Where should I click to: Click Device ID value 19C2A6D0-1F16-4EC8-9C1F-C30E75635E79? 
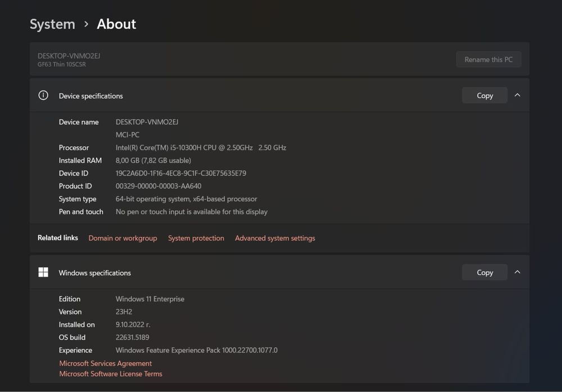pyautogui.click(x=180, y=174)
